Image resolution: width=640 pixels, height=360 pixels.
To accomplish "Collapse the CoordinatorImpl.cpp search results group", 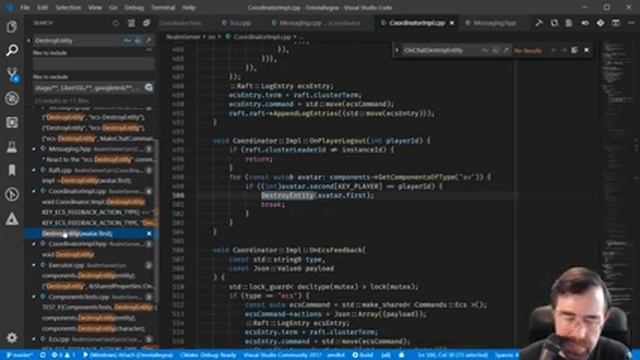I will pyautogui.click(x=34, y=191).
